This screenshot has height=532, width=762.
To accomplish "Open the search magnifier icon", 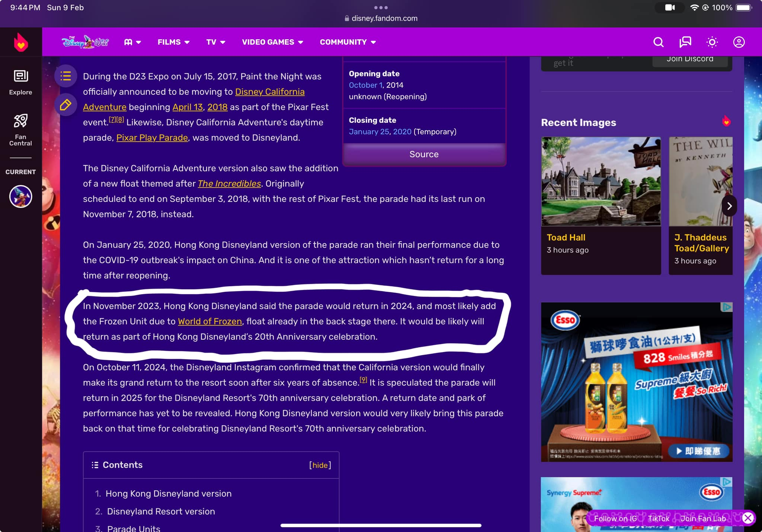I will (658, 42).
